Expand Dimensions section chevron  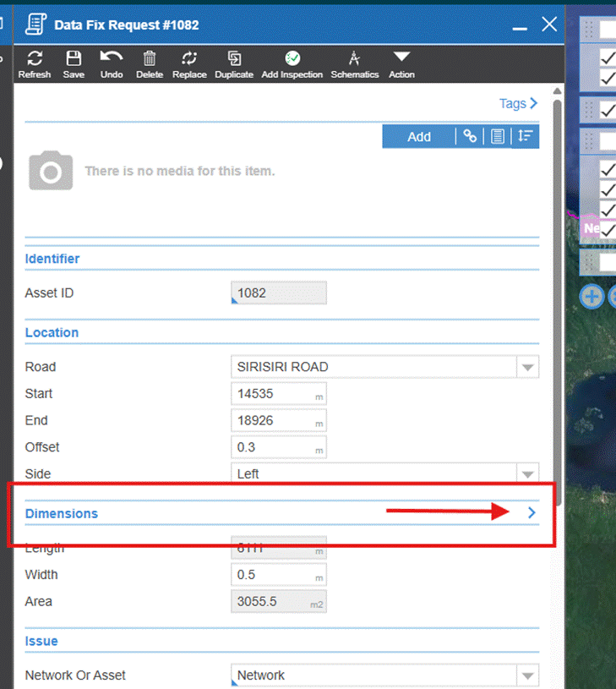(532, 513)
